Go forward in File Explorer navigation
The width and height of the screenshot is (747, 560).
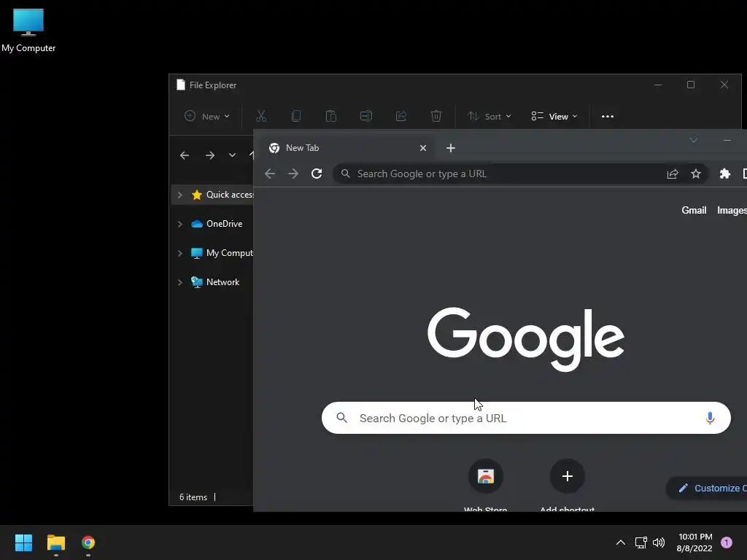(x=209, y=155)
